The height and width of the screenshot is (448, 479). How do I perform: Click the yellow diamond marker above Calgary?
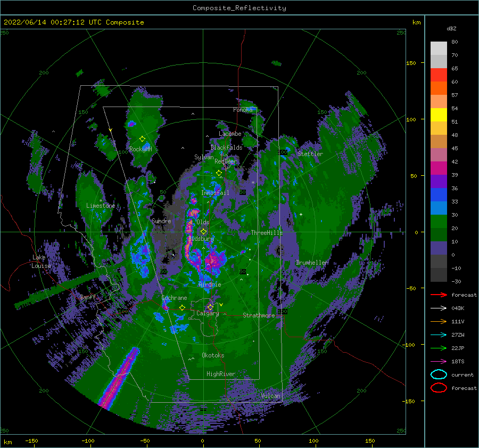(210, 307)
